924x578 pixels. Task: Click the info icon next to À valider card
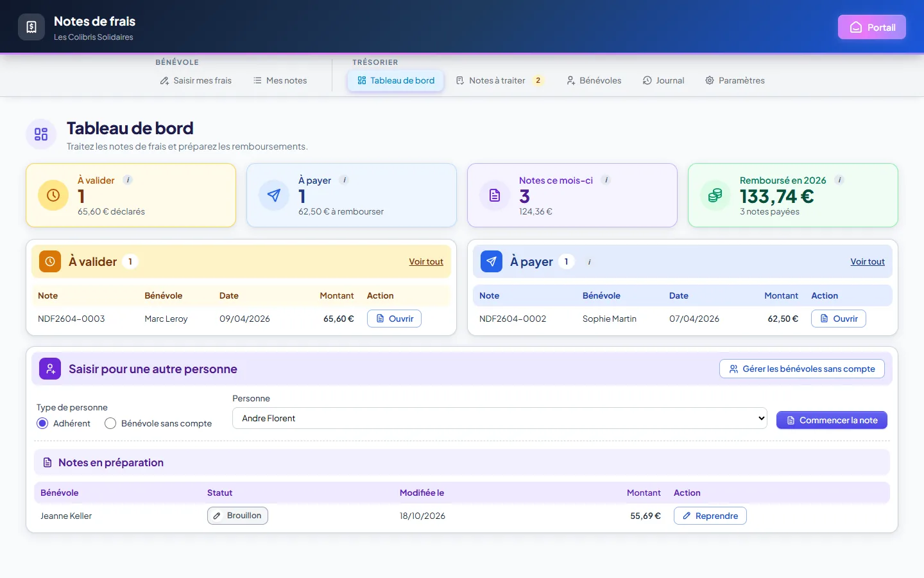(x=128, y=180)
